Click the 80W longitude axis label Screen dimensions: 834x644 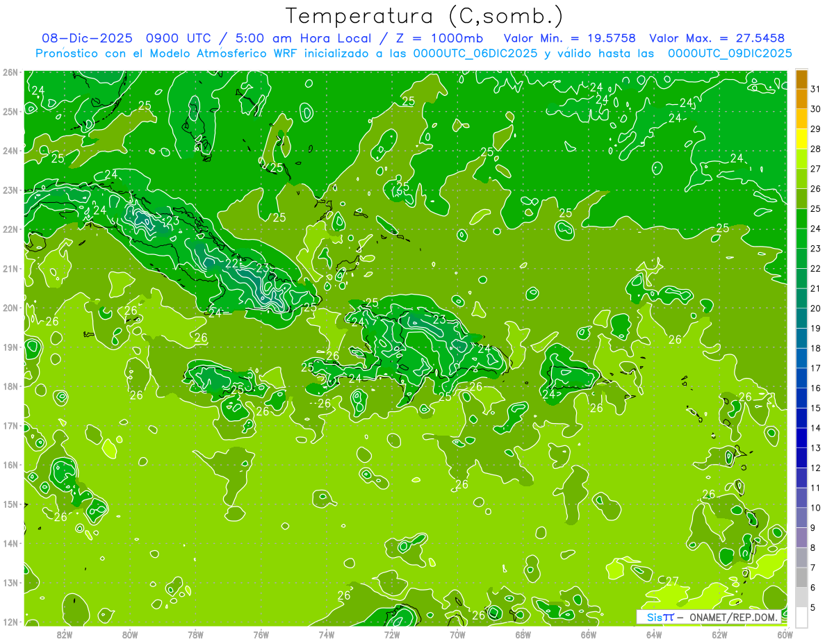click(130, 634)
